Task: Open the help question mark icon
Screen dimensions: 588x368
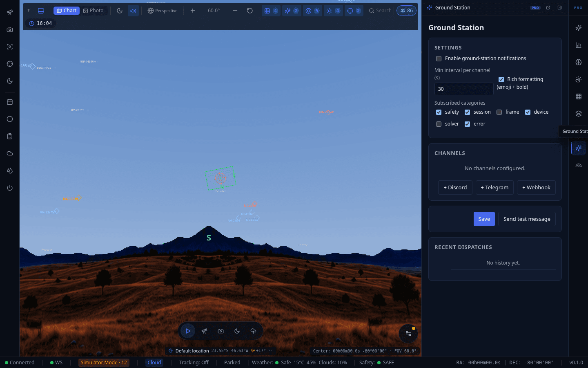Action: pyautogui.click(x=29, y=11)
